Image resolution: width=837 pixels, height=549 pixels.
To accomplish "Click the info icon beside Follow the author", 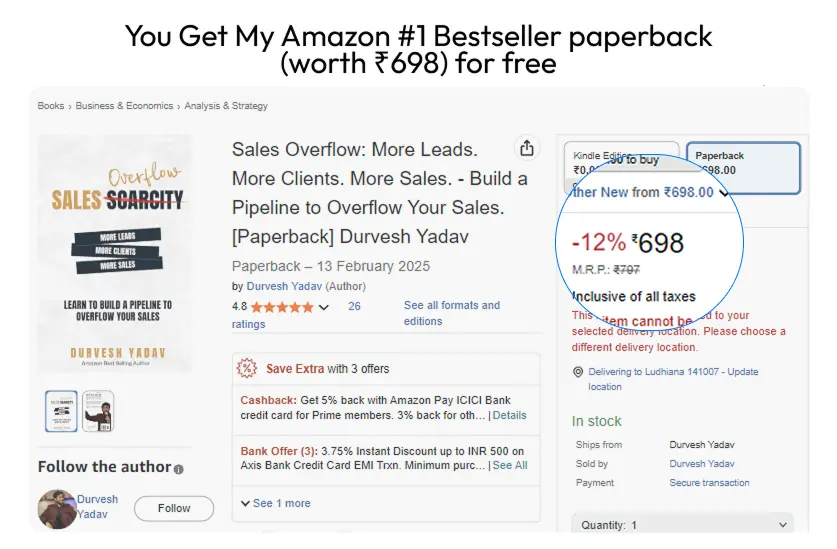I will pyautogui.click(x=179, y=469).
